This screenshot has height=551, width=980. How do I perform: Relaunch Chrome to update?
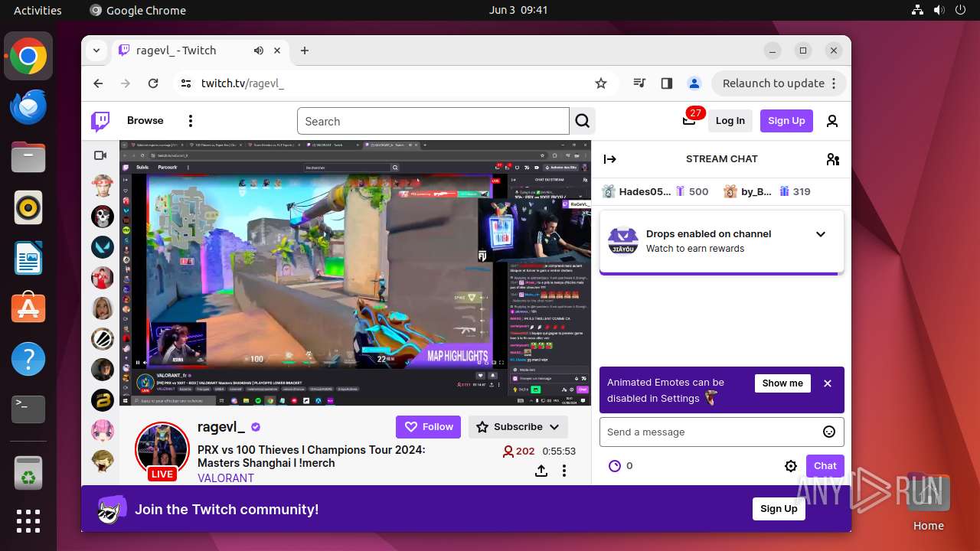click(779, 83)
